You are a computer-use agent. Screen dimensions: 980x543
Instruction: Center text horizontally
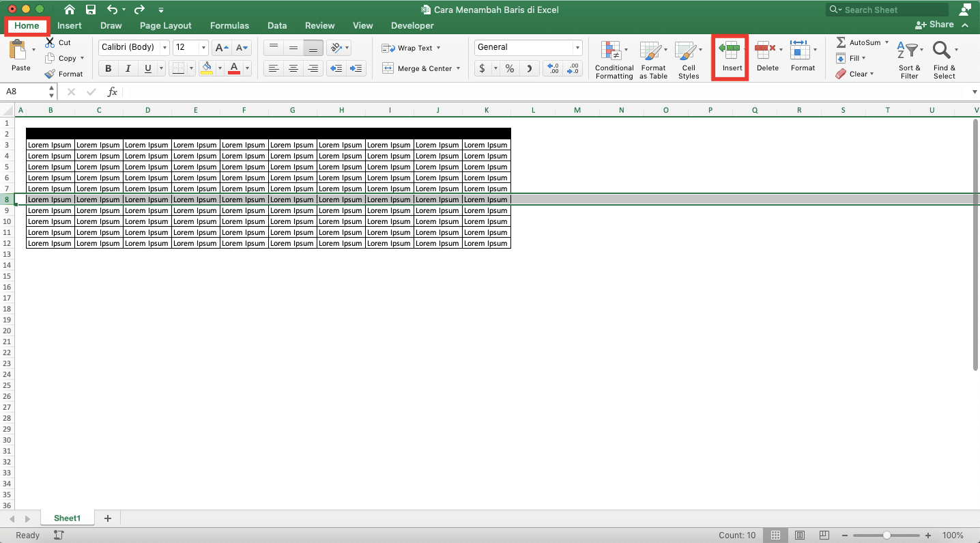[293, 68]
